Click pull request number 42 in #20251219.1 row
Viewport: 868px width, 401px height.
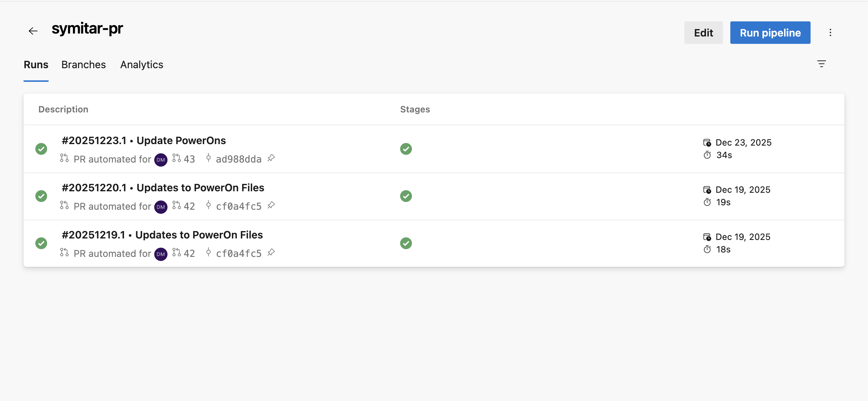189,254
